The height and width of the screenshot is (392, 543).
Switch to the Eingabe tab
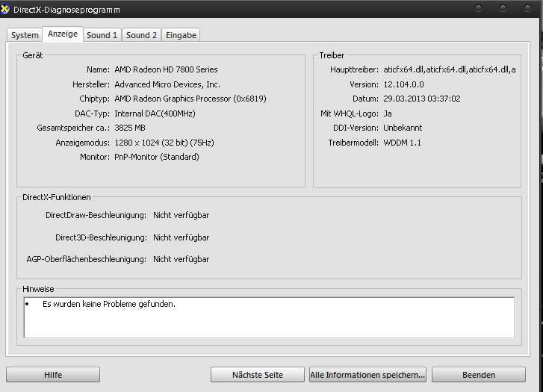[181, 35]
